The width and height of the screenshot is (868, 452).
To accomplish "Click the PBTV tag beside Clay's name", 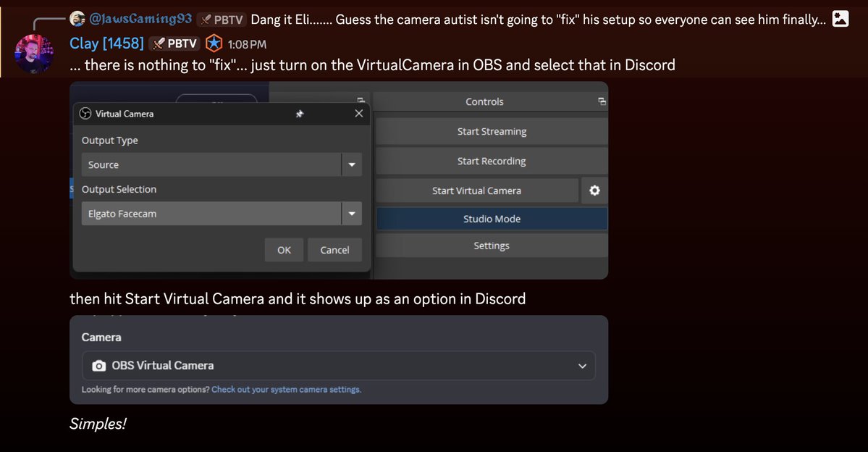I will coord(174,43).
